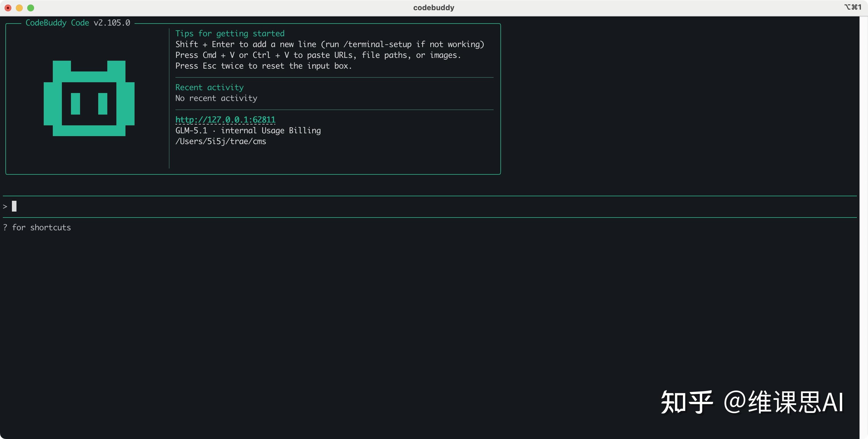Select the 'Recent activity' heading
This screenshot has width=868, height=439.
pos(209,88)
